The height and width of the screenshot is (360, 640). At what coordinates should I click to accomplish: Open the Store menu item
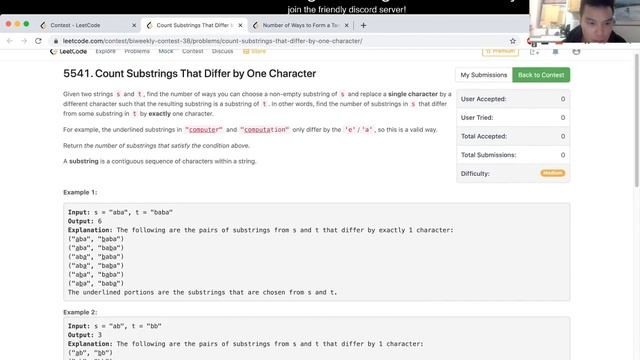(254, 51)
